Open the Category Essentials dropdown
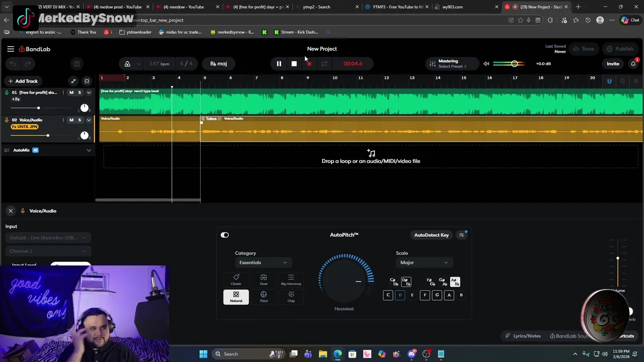Viewport: 644px width, 362px height. 263,262
